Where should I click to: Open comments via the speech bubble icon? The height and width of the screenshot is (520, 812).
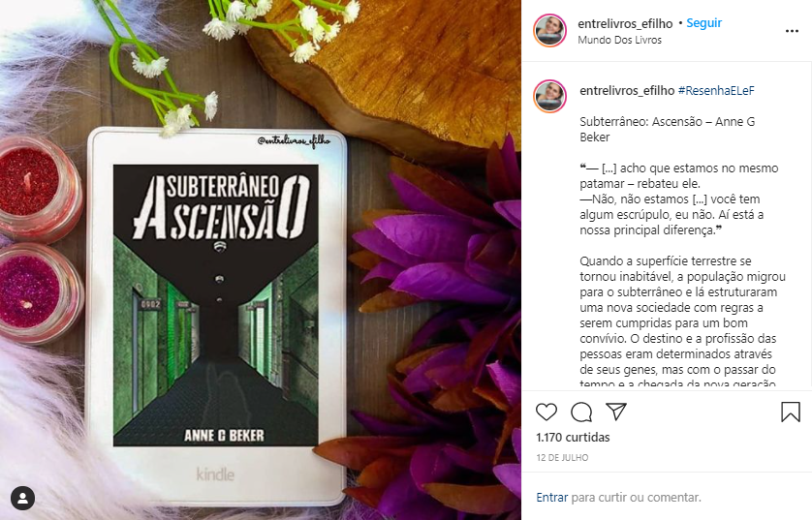(581, 412)
